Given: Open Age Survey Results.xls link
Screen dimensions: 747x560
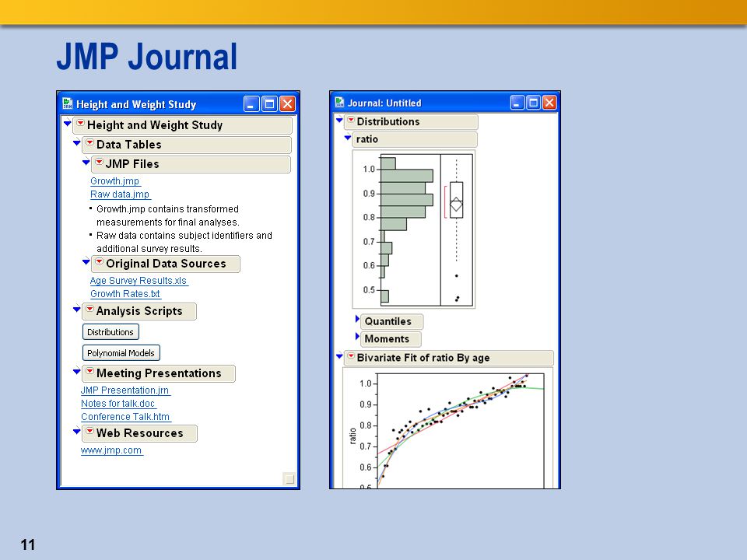Looking at the screenshot, I should [x=139, y=281].
